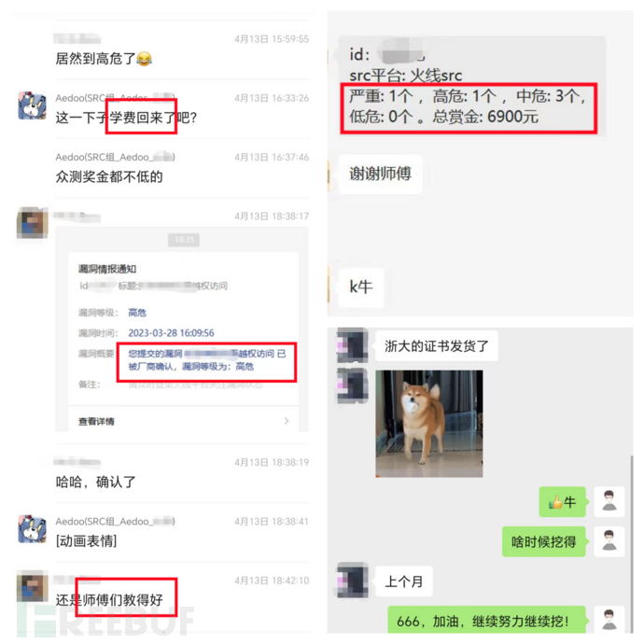Select the 众测奖金都不低的 message
Image resolution: width=644 pixels, height=644 pixels.
(109, 176)
